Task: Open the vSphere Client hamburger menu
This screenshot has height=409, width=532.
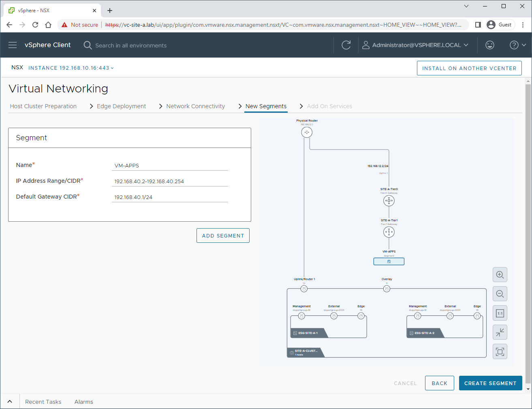Action: (13, 45)
